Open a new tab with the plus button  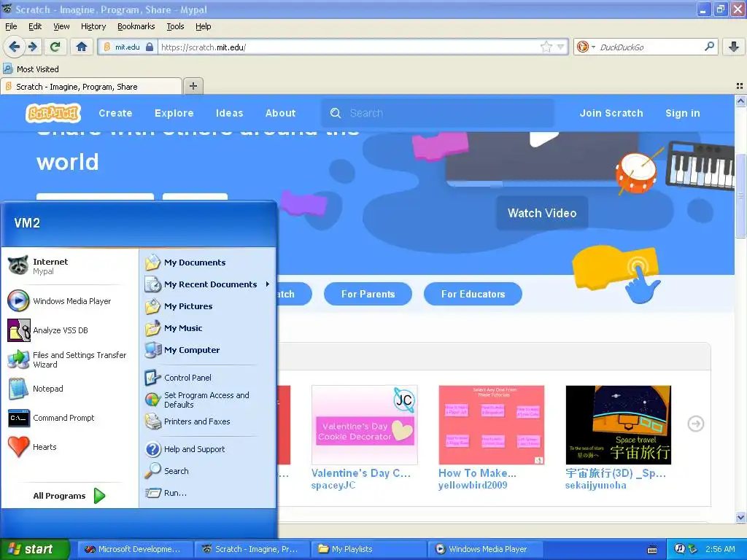click(193, 86)
